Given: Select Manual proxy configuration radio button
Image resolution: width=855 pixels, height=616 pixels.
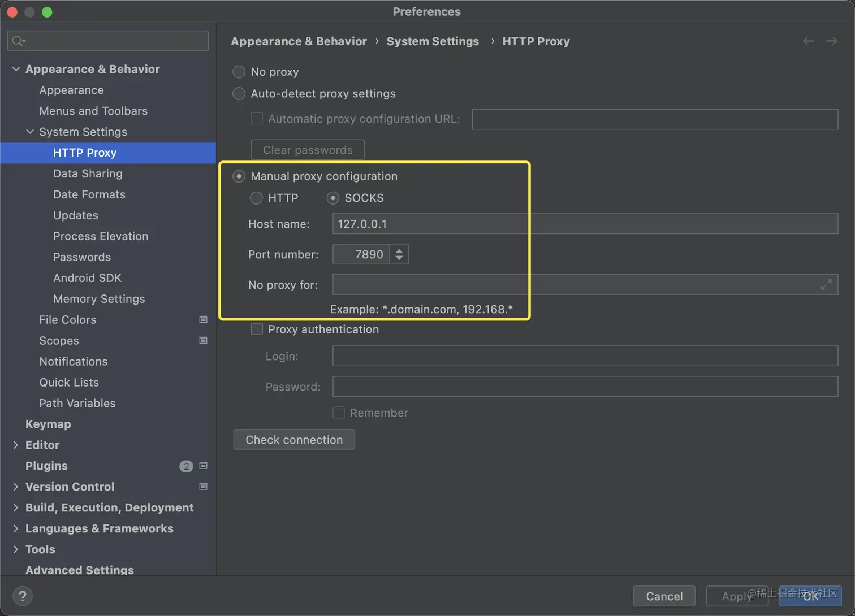Looking at the screenshot, I should [239, 176].
